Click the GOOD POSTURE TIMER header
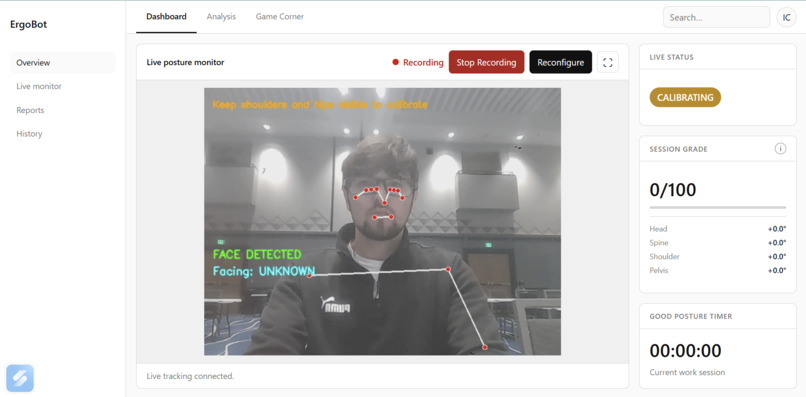Screen dimensions: 806x397 point(691,316)
